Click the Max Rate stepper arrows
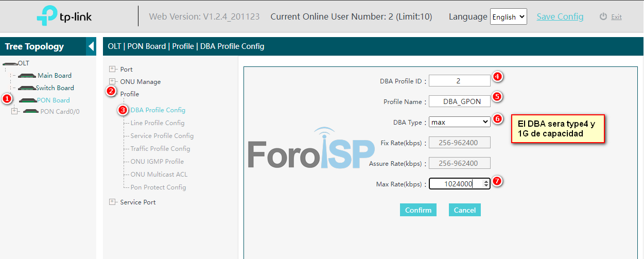Screen dimensions: 644x259 click(486, 184)
